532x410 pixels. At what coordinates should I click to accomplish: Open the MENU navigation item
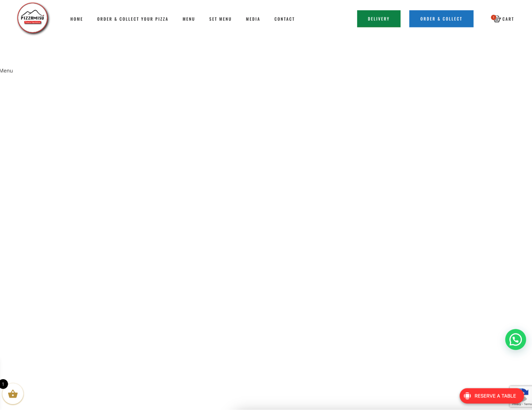click(188, 19)
